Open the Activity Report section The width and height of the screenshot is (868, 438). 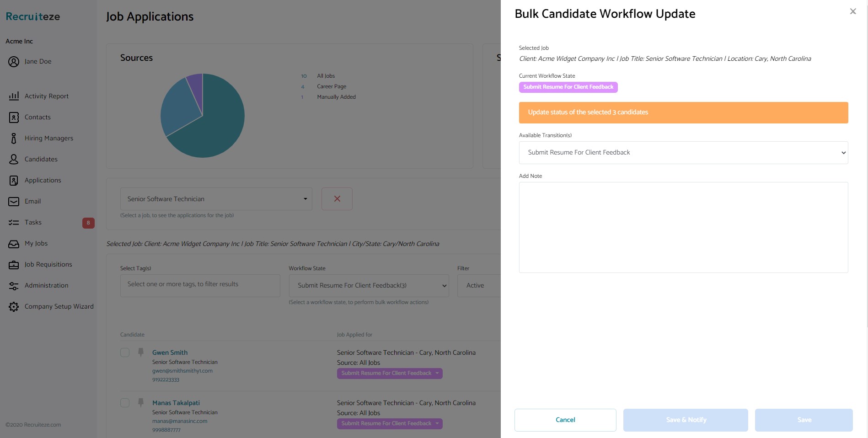point(46,96)
